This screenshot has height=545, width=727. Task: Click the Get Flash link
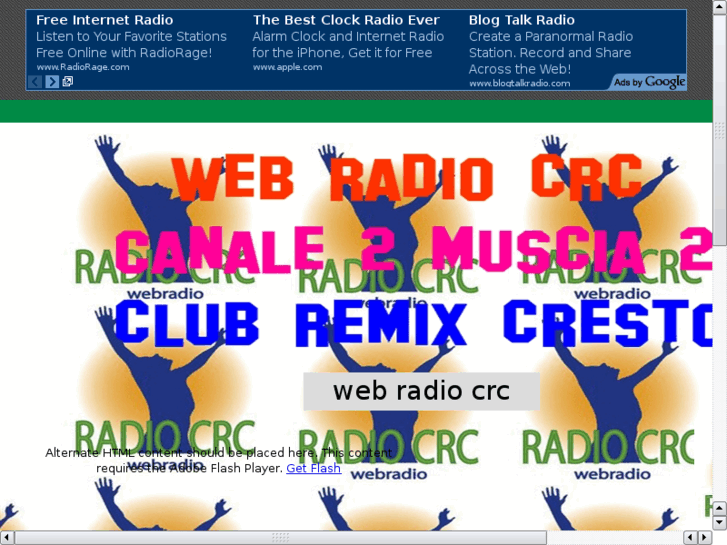pos(313,468)
